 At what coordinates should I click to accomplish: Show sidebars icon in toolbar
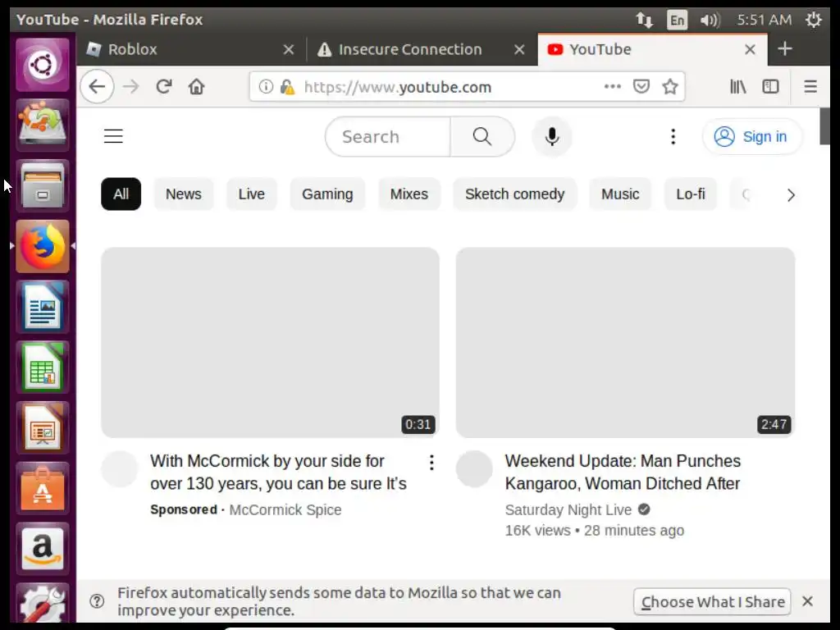(x=770, y=86)
